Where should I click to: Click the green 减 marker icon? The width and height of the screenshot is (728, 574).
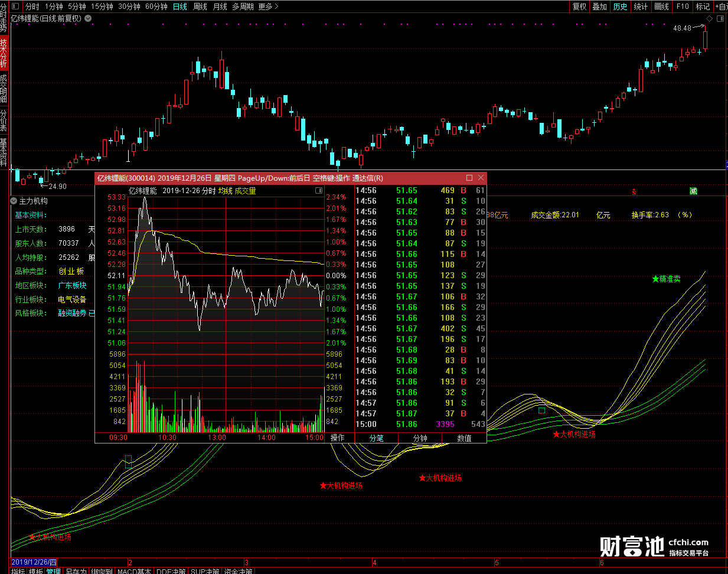(693, 191)
